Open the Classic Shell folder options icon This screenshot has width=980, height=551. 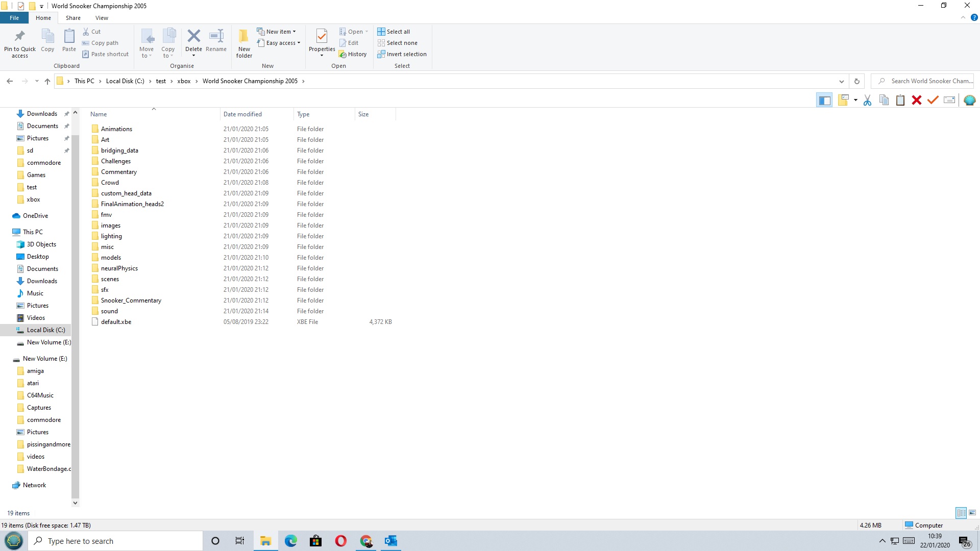tap(843, 101)
